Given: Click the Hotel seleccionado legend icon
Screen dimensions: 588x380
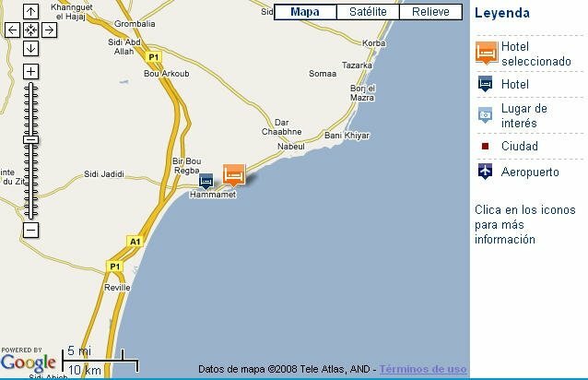Looking at the screenshot, I should [487, 53].
